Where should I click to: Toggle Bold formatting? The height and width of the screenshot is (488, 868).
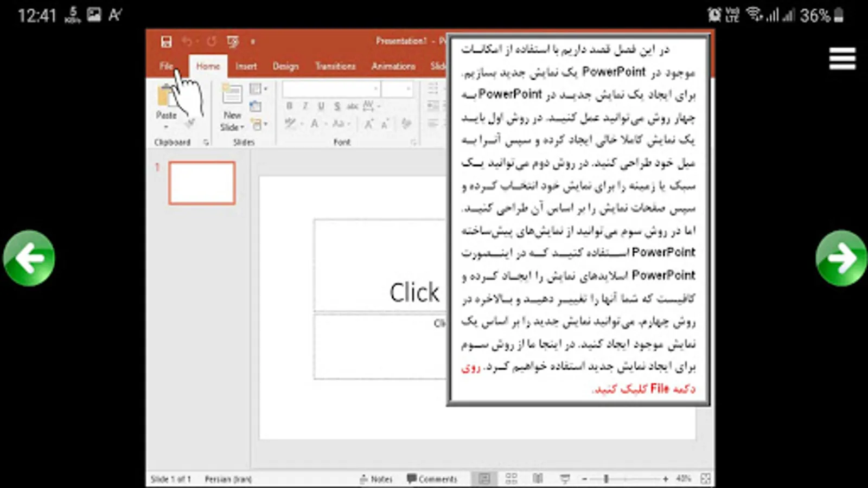point(289,106)
